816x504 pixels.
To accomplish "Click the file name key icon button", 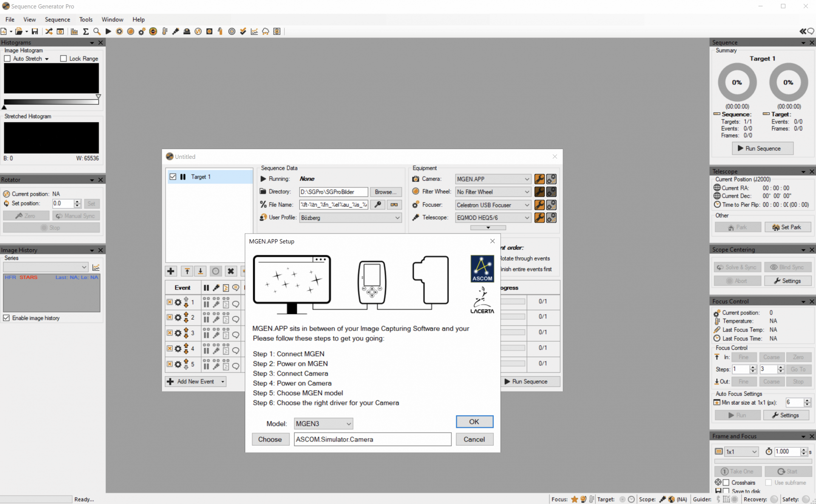I will [377, 205].
